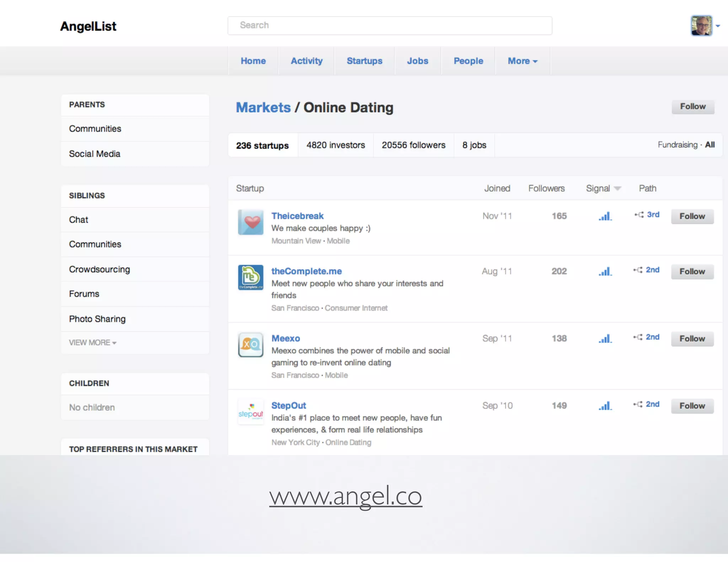Screen dimensions: 728x562
Task: Click Mountain View under Theicebreak
Action: 296,241
